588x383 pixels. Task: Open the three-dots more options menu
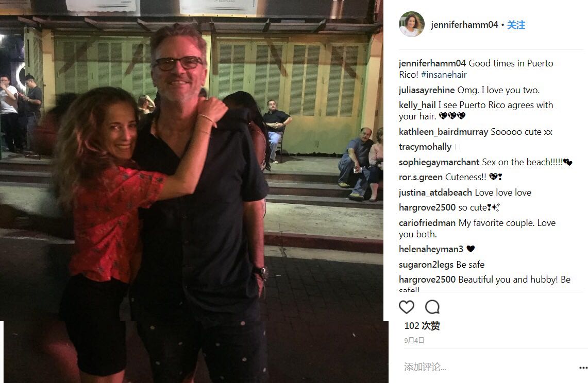pyautogui.click(x=583, y=368)
